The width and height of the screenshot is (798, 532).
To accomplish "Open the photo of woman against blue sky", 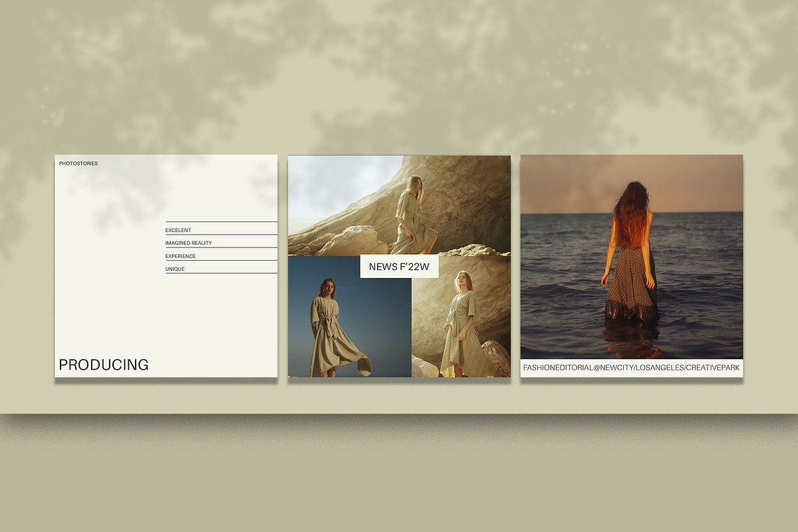I will [x=350, y=317].
